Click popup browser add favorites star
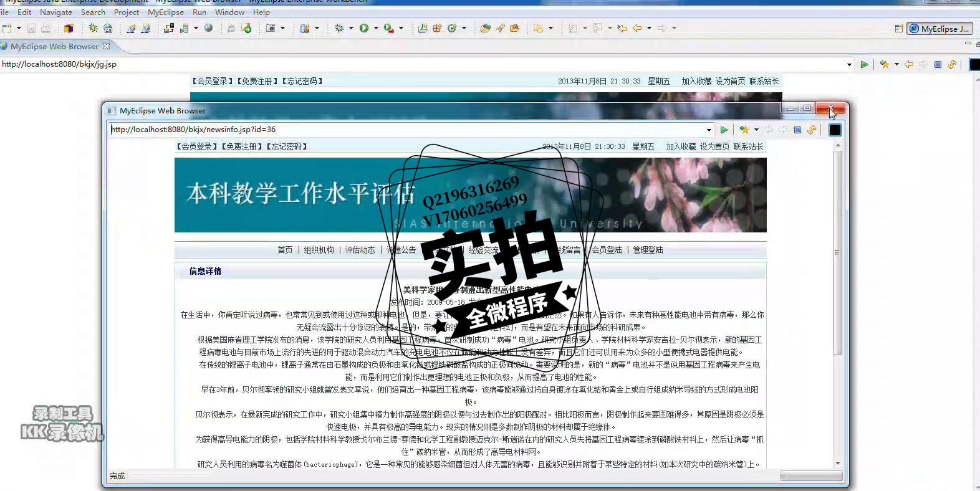 (x=744, y=130)
